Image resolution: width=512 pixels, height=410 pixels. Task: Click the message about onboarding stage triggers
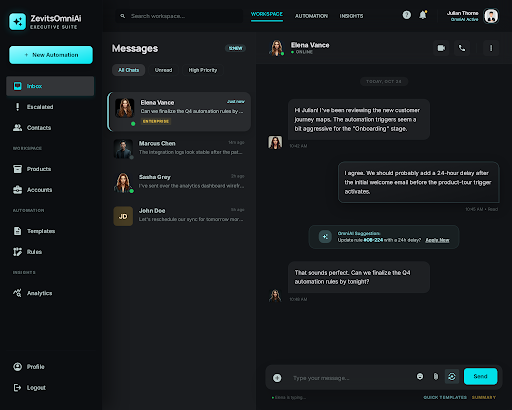click(359, 119)
